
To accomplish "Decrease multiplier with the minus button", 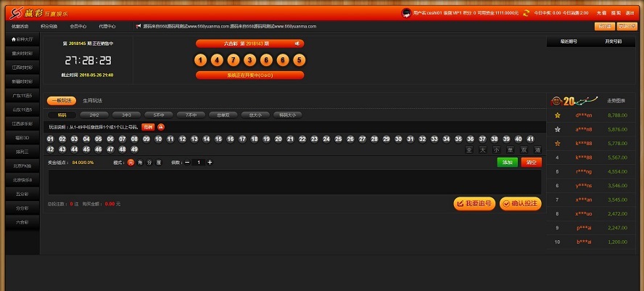I will pos(187,162).
